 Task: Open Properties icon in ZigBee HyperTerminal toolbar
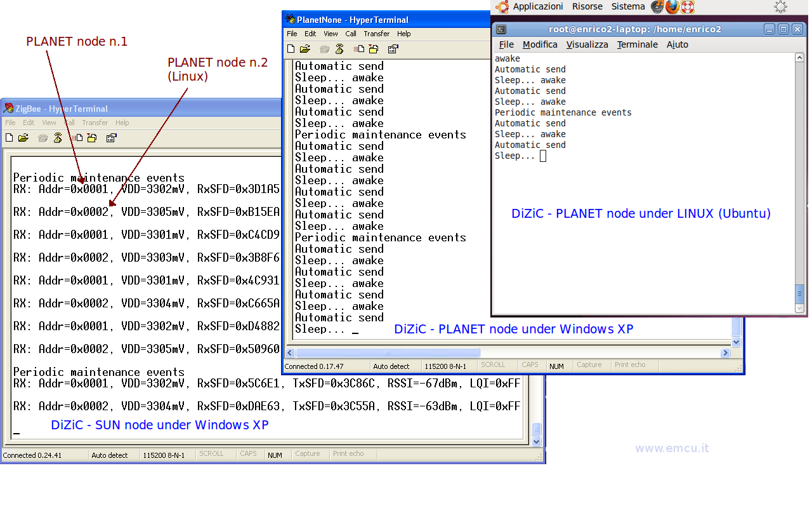pos(112,138)
